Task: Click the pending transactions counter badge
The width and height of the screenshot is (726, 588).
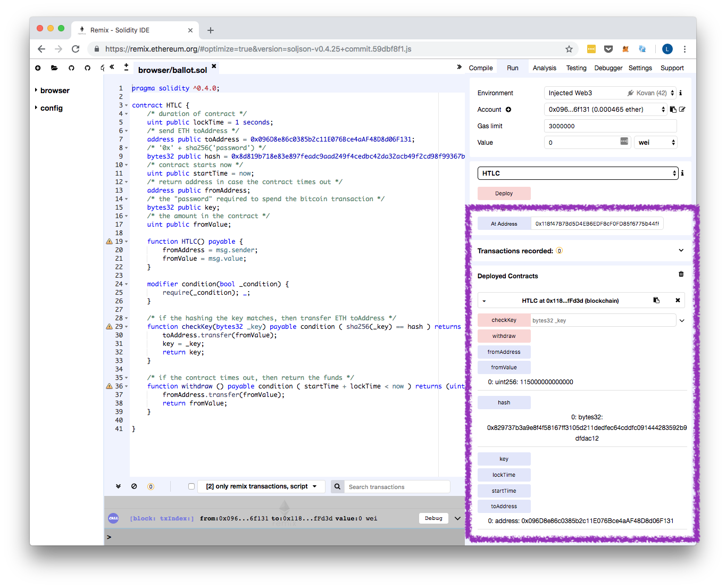Action: pos(151,486)
